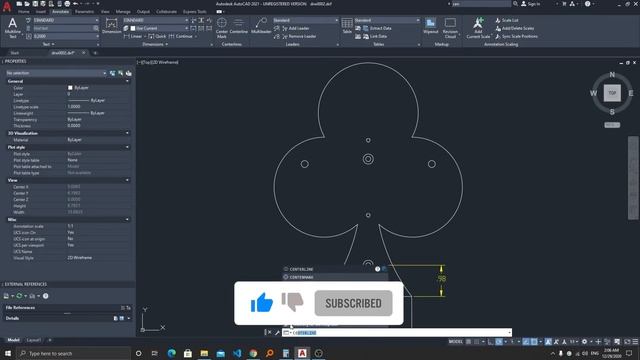Open the Manage ribbon tab
640x360 pixels.
[123, 12]
